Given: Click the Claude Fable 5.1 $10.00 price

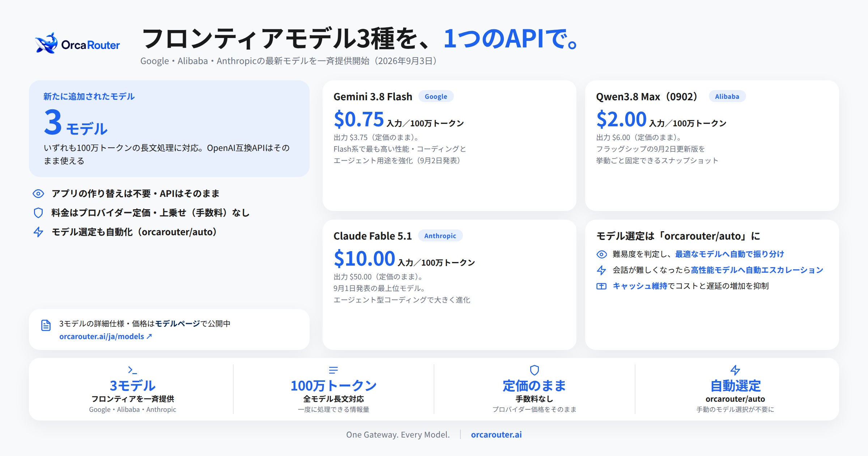Looking at the screenshot, I should 364,258.
